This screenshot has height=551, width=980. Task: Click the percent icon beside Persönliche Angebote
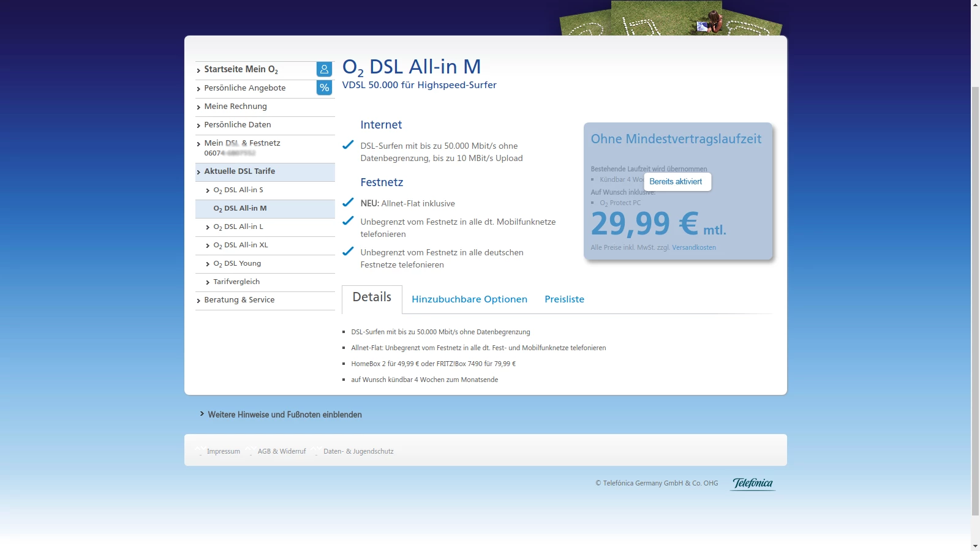pos(324,88)
